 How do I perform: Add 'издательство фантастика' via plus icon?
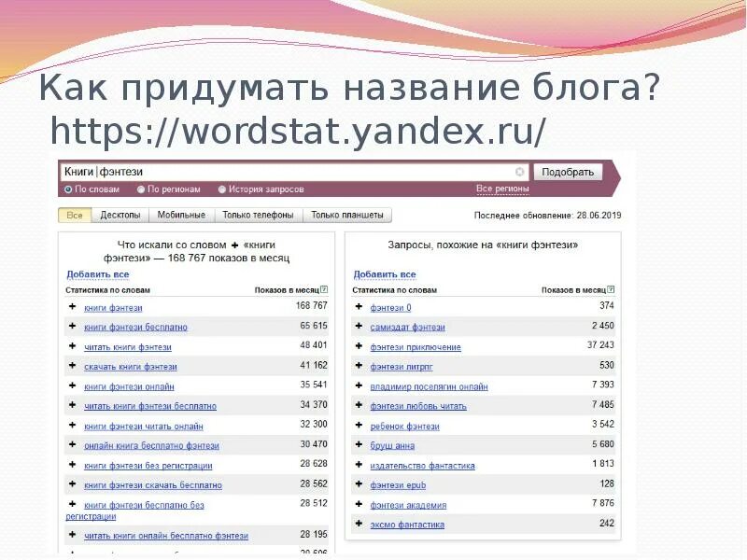pos(359,465)
